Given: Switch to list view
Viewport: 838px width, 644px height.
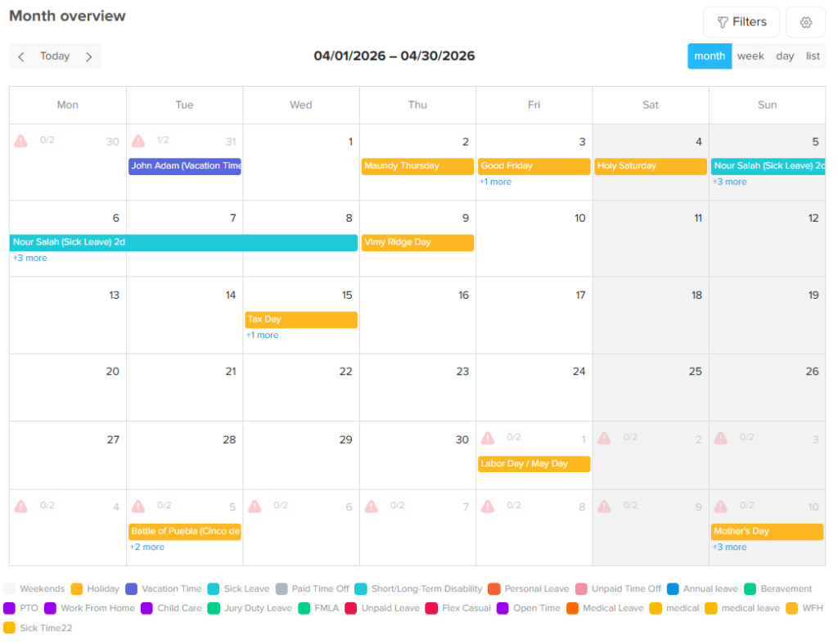Looking at the screenshot, I should coord(813,56).
